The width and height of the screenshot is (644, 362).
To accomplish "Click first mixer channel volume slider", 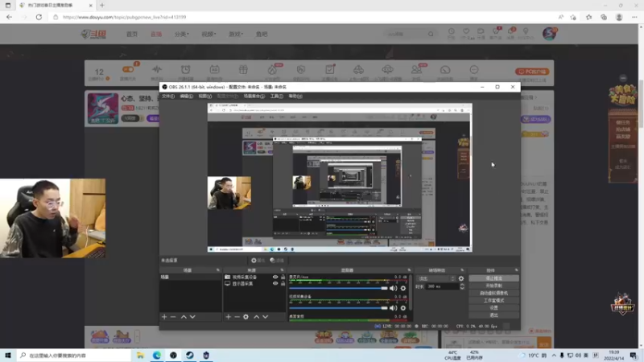I will [338, 288].
